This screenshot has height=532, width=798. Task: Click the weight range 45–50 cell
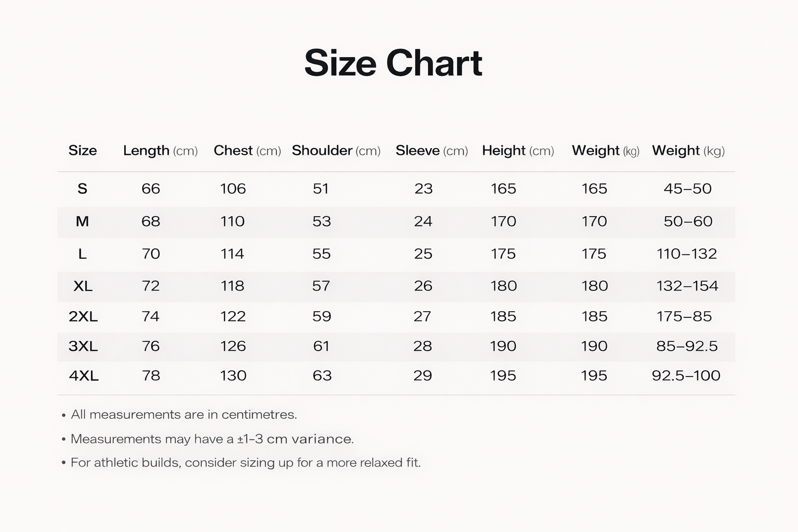(687, 189)
